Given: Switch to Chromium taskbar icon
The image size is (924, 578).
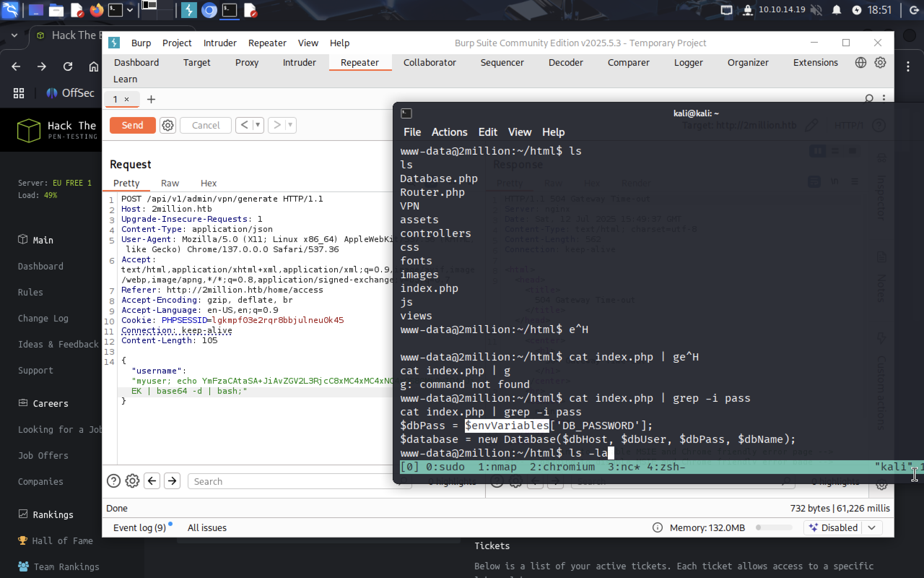Looking at the screenshot, I should tap(209, 10).
